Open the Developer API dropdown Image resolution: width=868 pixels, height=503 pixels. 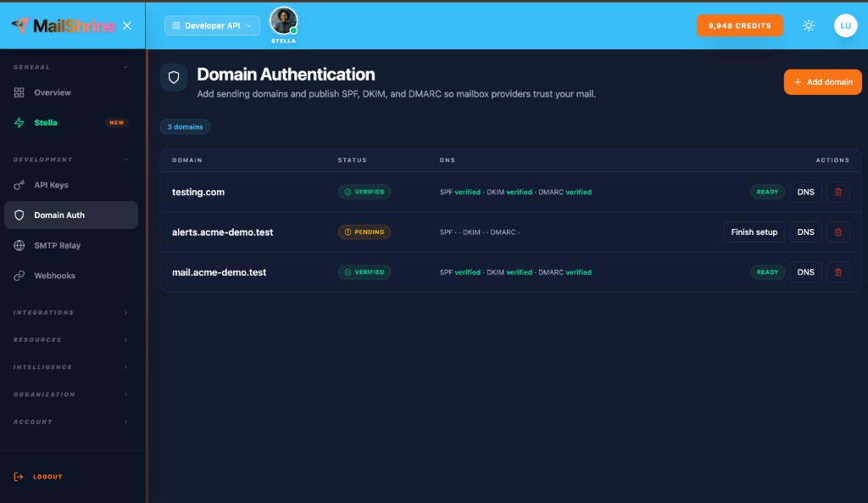pyautogui.click(x=212, y=25)
